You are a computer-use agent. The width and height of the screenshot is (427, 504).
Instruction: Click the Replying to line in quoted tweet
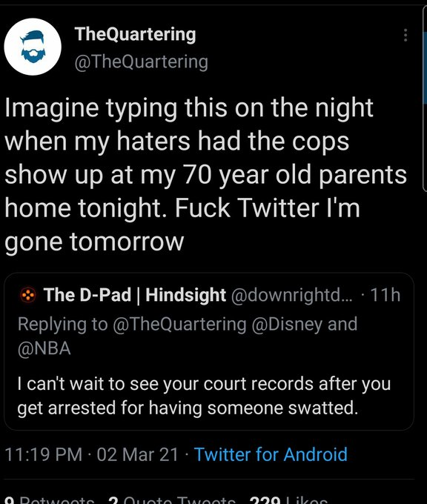coord(188,336)
